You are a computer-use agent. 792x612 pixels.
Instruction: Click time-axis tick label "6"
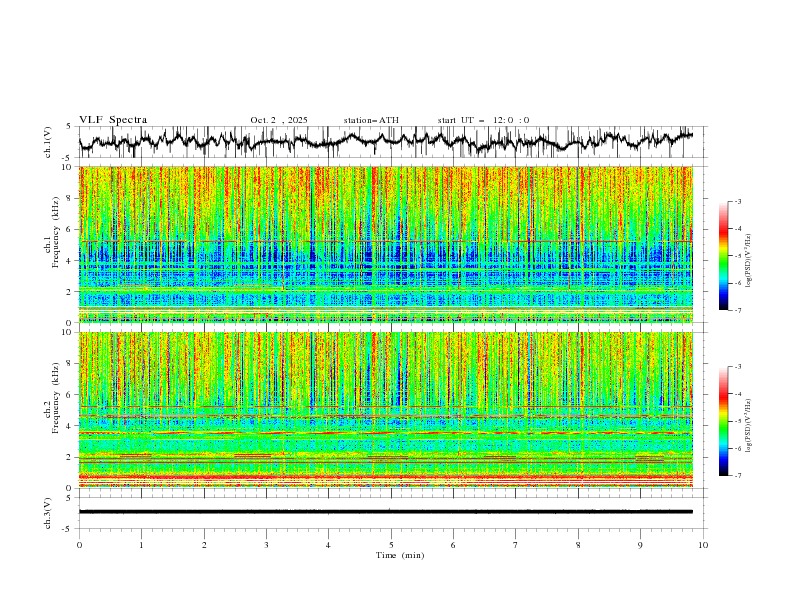click(x=453, y=545)
